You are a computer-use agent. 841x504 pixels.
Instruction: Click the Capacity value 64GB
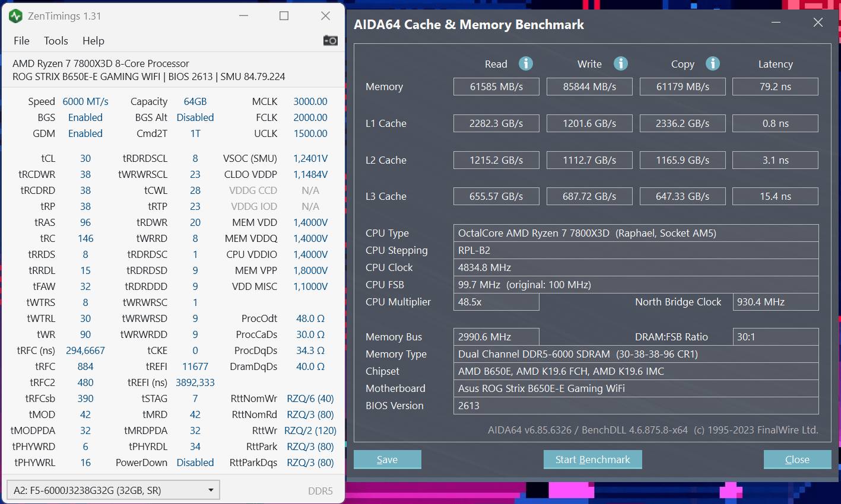coord(195,101)
